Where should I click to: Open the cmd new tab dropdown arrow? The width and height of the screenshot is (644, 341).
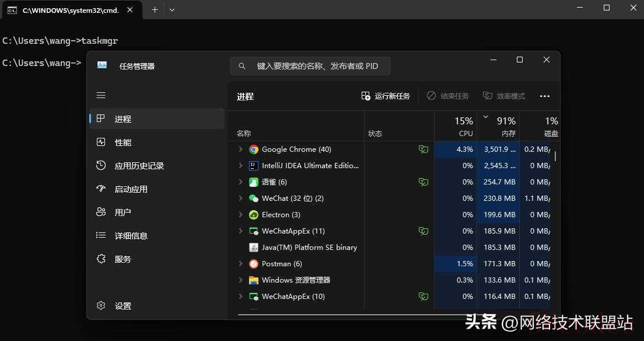[172, 10]
